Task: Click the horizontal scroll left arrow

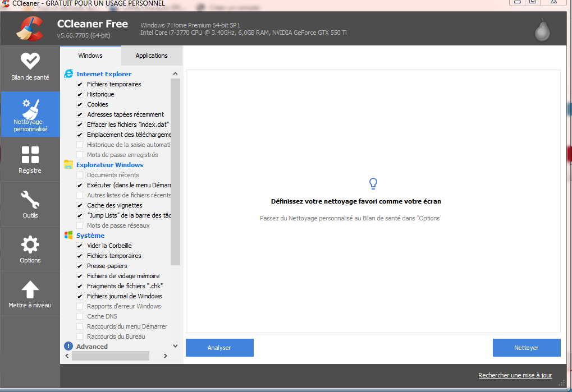Action: click(x=67, y=356)
